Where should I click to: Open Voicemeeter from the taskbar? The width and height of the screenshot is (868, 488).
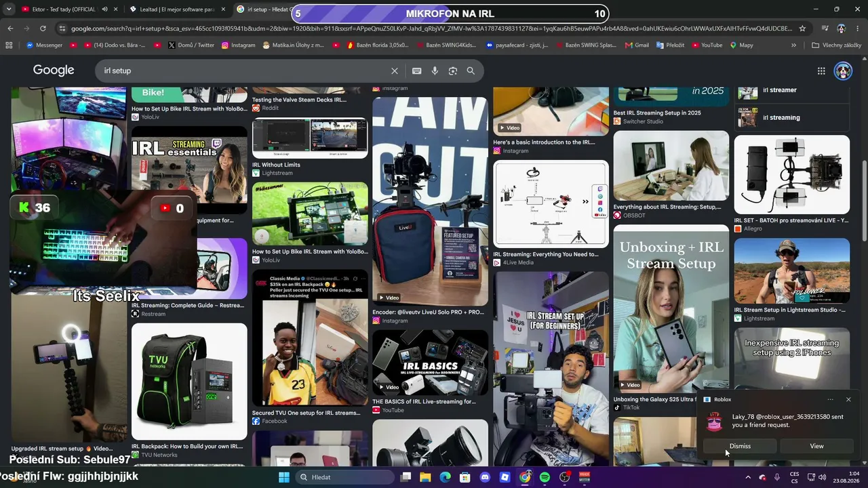[x=585, y=477]
